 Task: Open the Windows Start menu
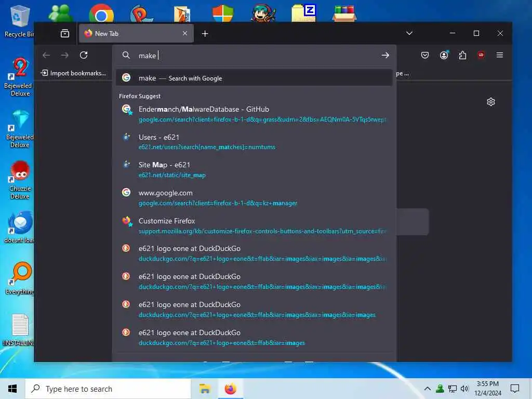[12, 389]
